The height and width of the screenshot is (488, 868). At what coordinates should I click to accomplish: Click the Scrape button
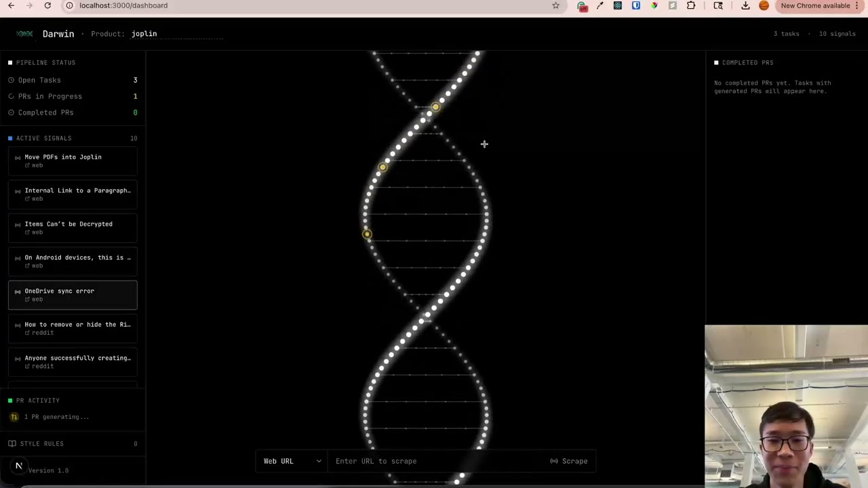tap(568, 461)
